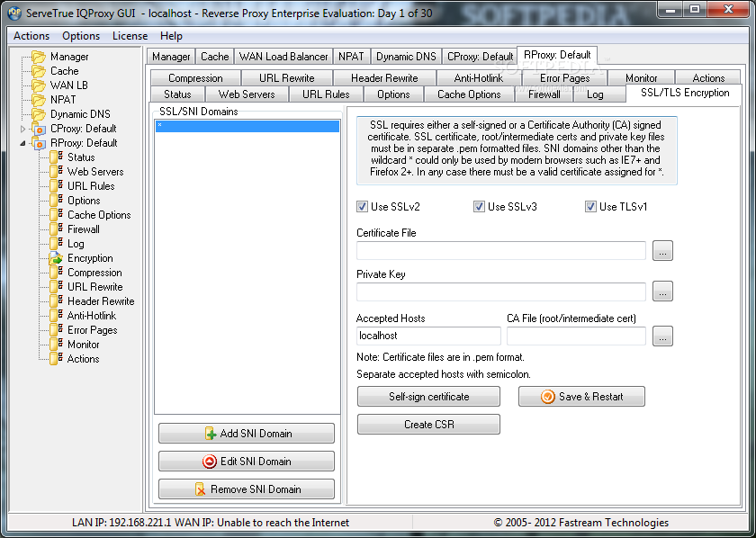Screen dimensions: 756x538
Task: Open the Header Rewrite tab
Action: coord(384,78)
